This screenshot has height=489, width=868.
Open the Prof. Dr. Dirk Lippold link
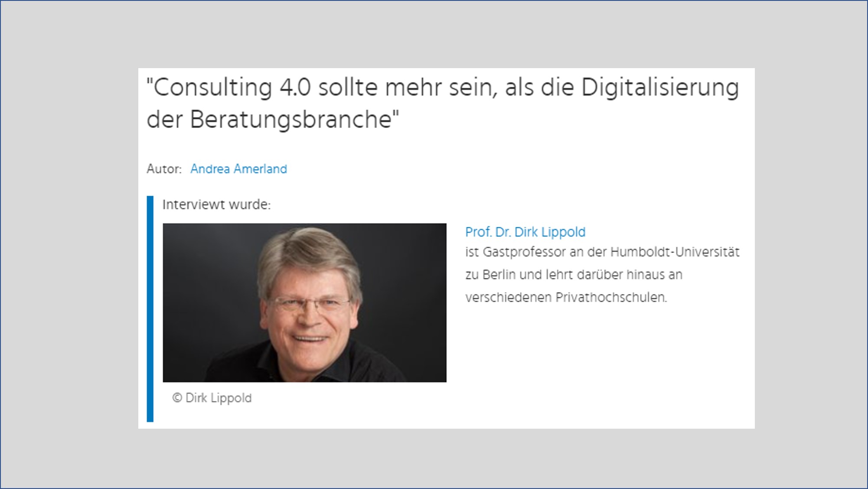tap(525, 232)
